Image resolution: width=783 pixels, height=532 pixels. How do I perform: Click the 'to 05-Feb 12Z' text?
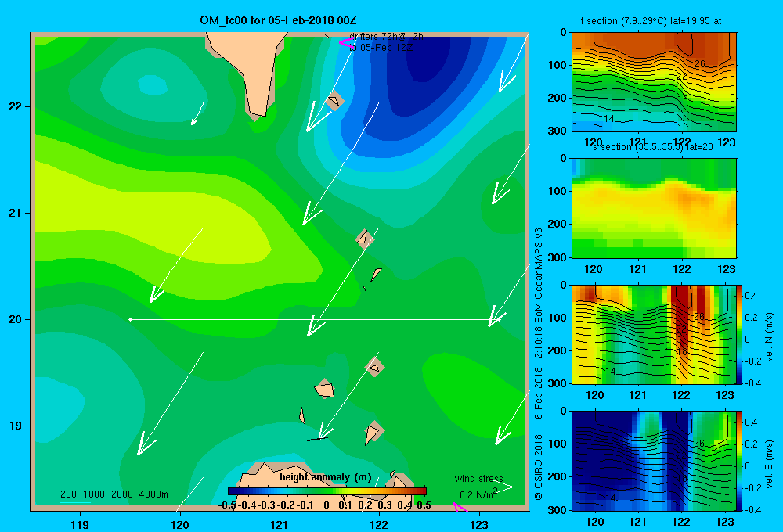tap(381, 48)
